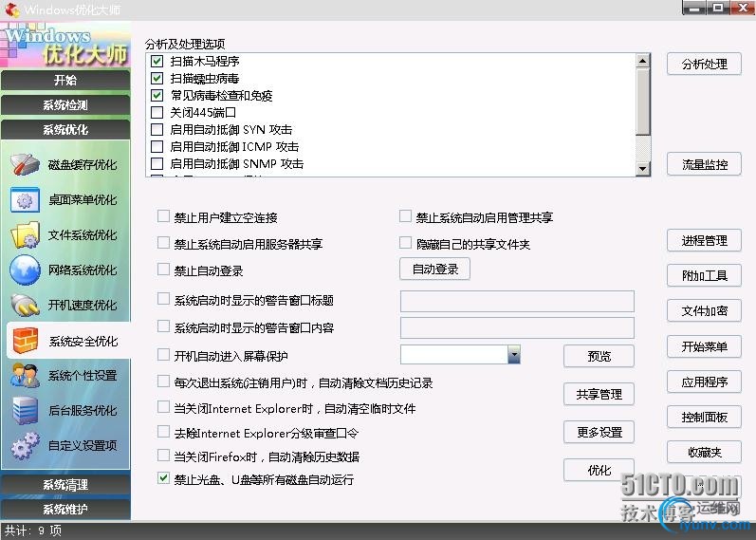The width and height of the screenshot is (756, 540).
Task: Check 系统启动时显示的警告窗口标题 option
Action: tap(163, 299)
